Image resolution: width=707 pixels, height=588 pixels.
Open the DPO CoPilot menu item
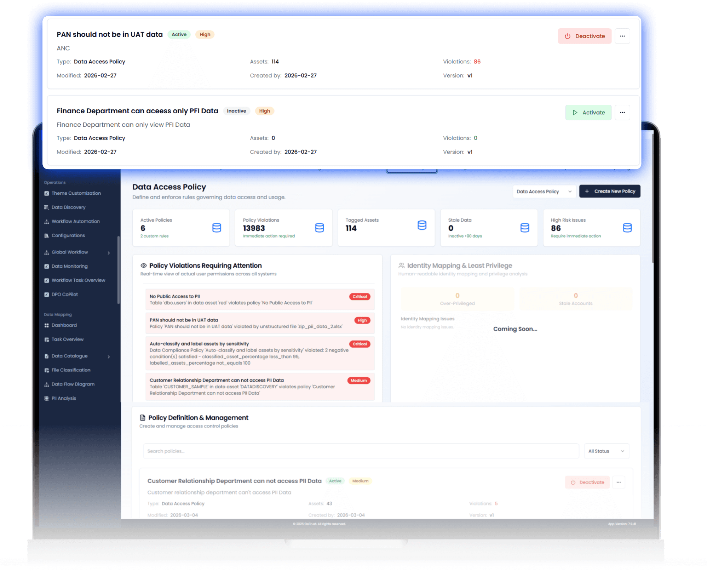65,295
